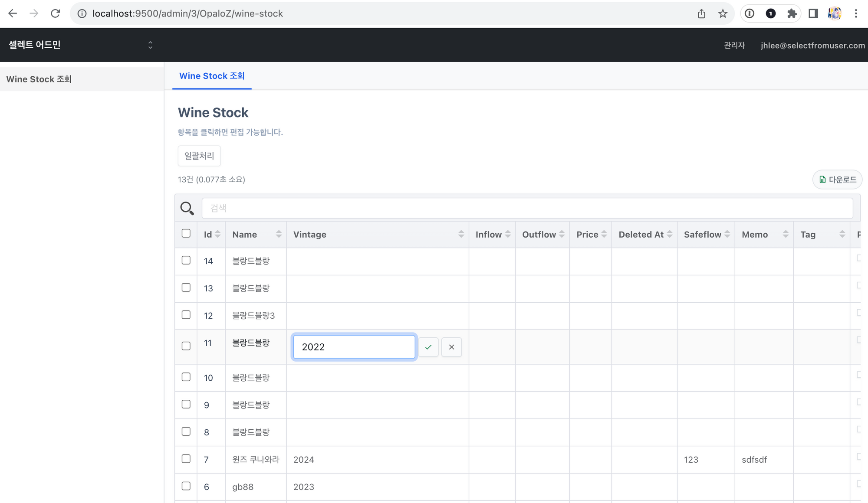Screen dimensions: 868x503
Task: Cancel vintage edit with X button
Action: pos(451,347)
